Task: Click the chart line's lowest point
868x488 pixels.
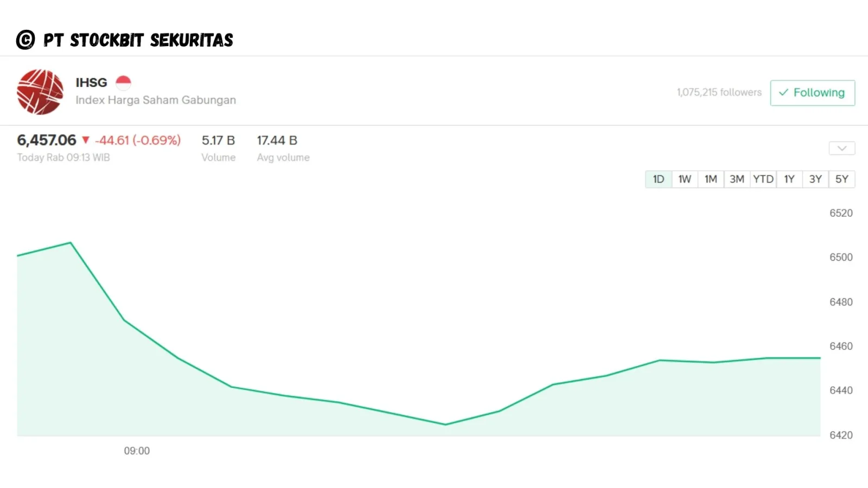Action: pyautogui.click(x=445, y=425)
